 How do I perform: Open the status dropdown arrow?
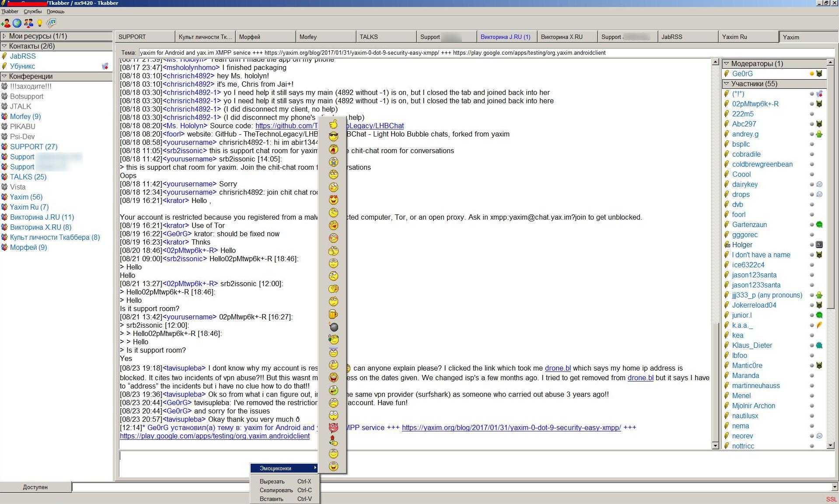pos(835,487)
